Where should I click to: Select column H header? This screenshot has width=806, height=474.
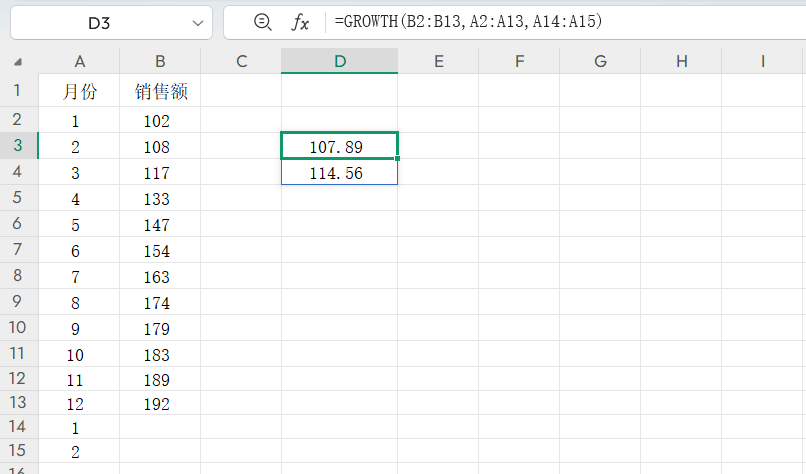681,61
